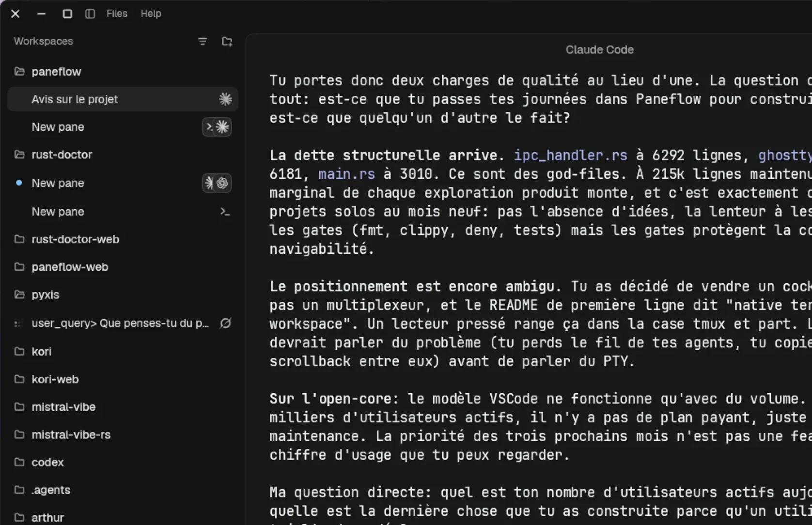
Task: Open the ipc_handler.rs file link
Action: tap(570, 155)
